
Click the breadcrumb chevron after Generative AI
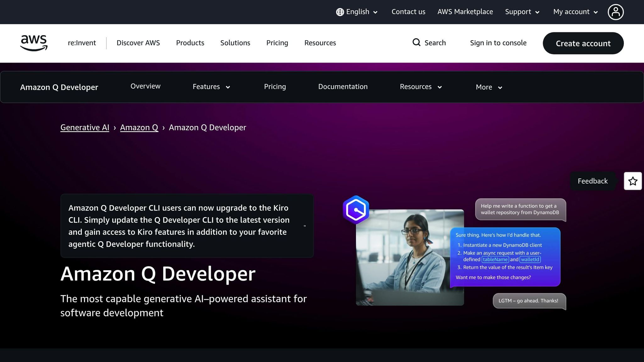114,128
